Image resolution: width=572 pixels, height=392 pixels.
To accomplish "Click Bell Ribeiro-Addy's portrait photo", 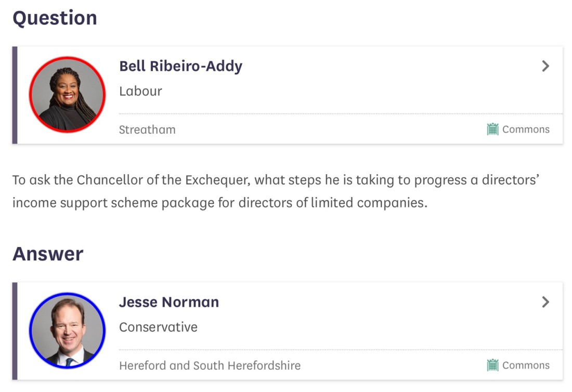I will click(67, 95).
